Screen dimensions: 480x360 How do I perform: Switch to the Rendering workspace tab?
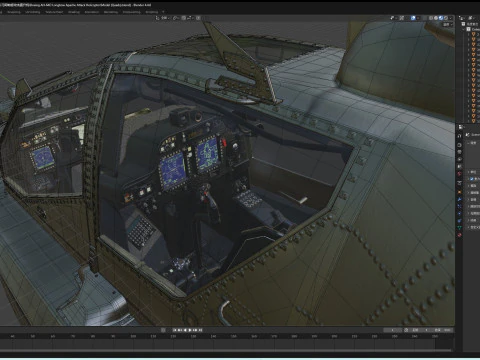[x=110, y=12]
